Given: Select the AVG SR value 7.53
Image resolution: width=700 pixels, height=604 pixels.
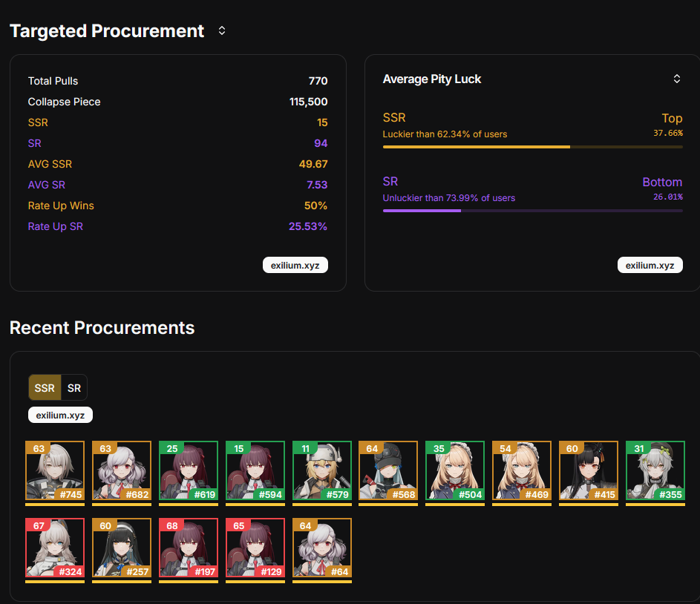Looking at the screenshot, I should click(x=317, y=185).
